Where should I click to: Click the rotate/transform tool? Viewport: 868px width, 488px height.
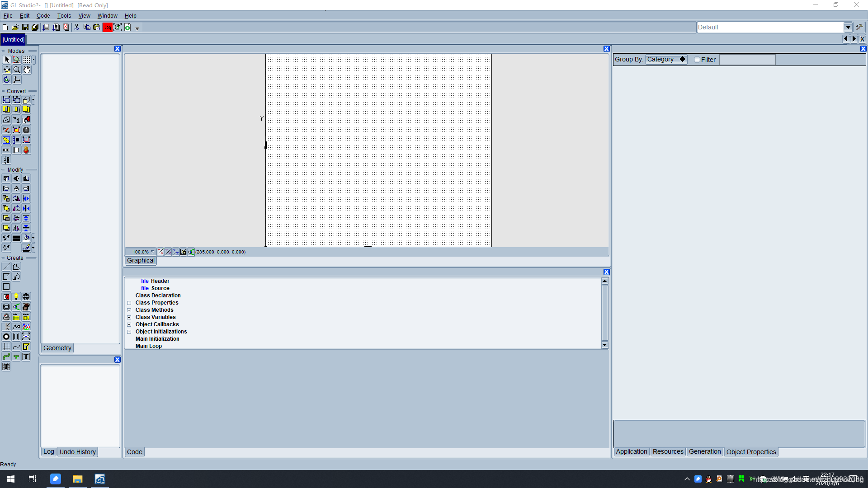[7, 79]
